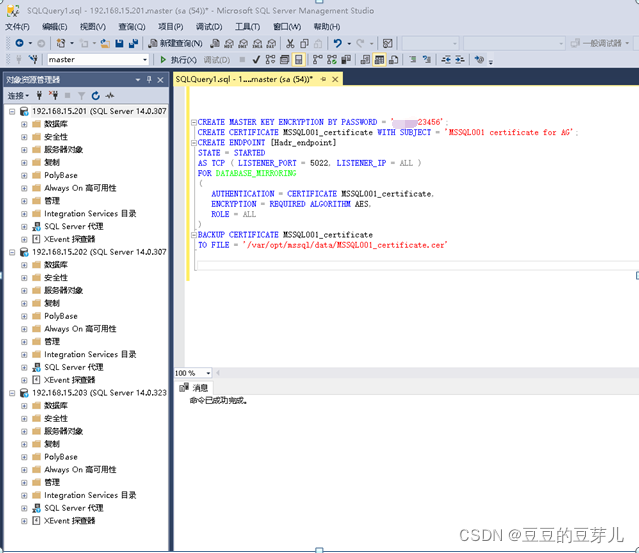Screen dimensions: 639x553
Task: Comment out the selected lines
Action: click(413, 59)
